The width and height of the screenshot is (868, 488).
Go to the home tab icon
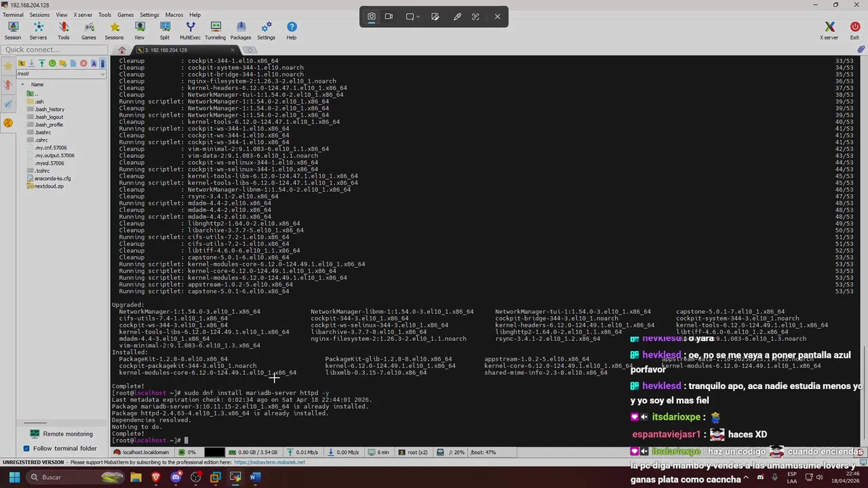coord(122,50)
